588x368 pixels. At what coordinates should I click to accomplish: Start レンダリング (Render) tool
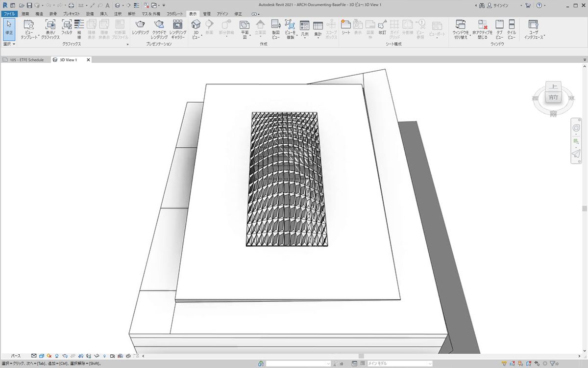(141, 27)
